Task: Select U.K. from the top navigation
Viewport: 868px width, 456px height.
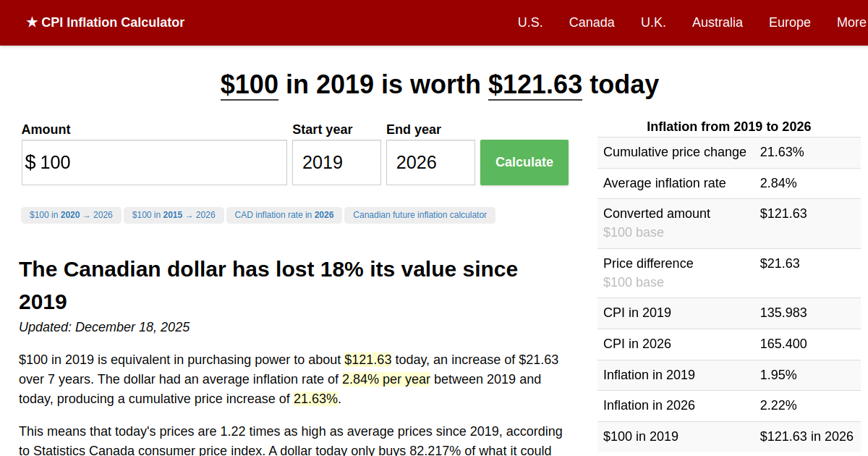Action: click(x=653, y=22)
